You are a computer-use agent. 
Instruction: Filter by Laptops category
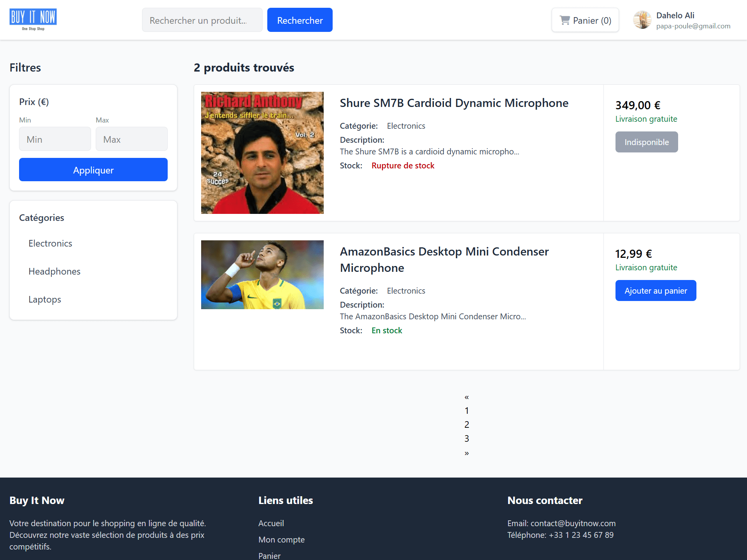point(45,299)
